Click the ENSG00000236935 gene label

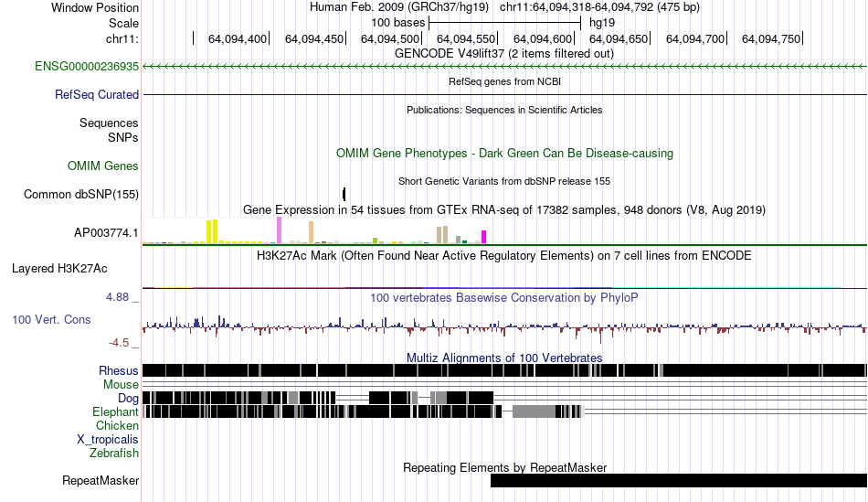[87, 67]
